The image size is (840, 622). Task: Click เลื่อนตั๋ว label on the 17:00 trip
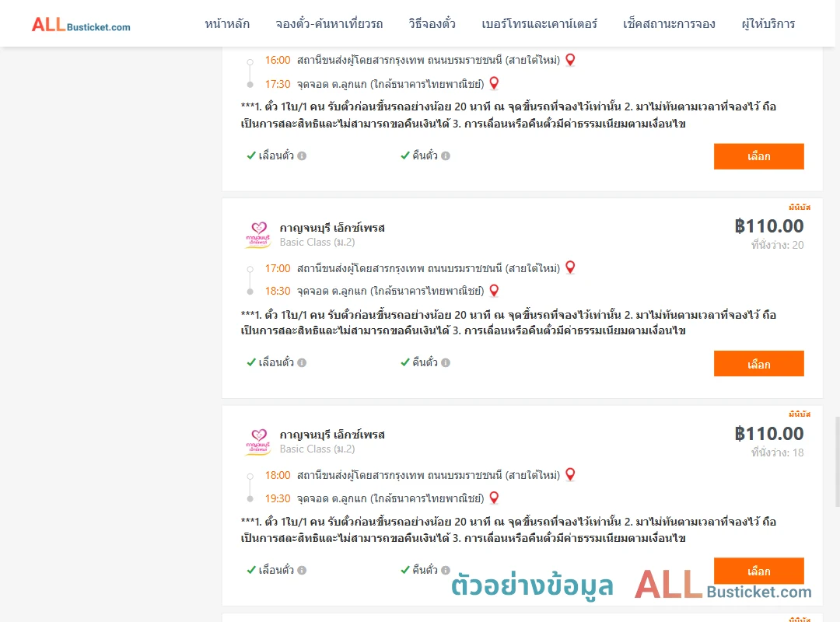pos(276,362)
